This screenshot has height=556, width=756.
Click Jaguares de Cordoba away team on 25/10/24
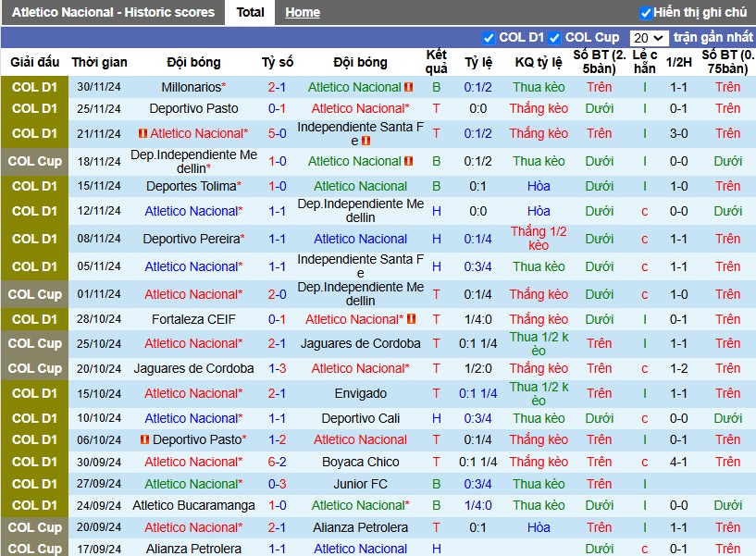pos(361,343)
